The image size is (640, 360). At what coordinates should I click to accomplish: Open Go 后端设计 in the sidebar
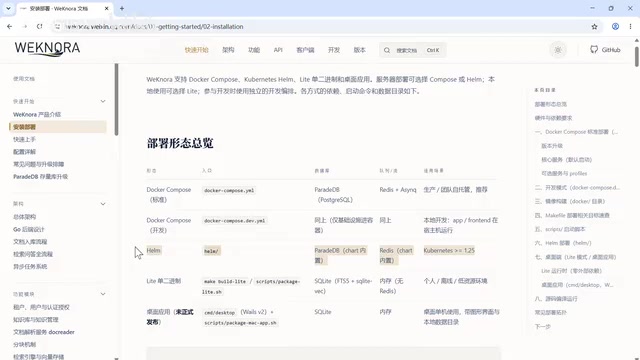coord(29,229)
